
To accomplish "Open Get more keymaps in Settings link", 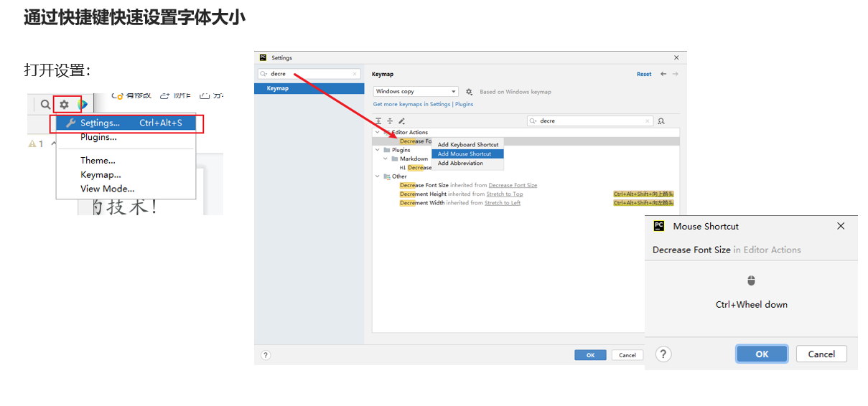I will coord(411,104).
